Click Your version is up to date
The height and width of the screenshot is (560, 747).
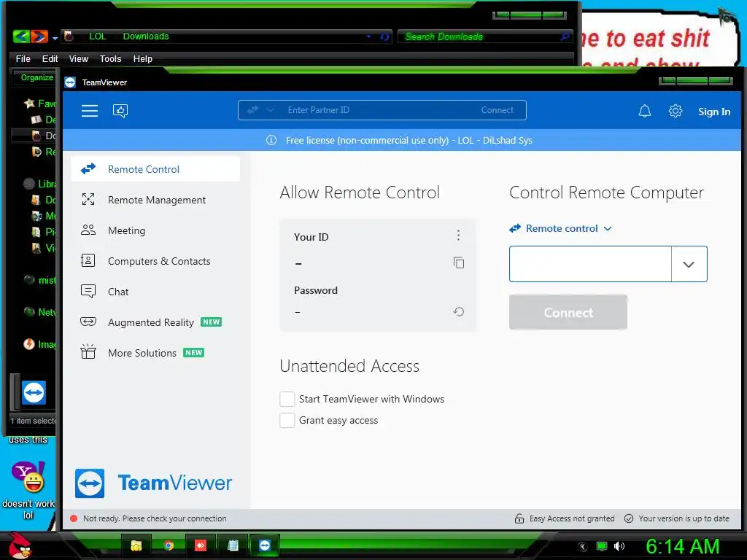[x=677, y=518]
